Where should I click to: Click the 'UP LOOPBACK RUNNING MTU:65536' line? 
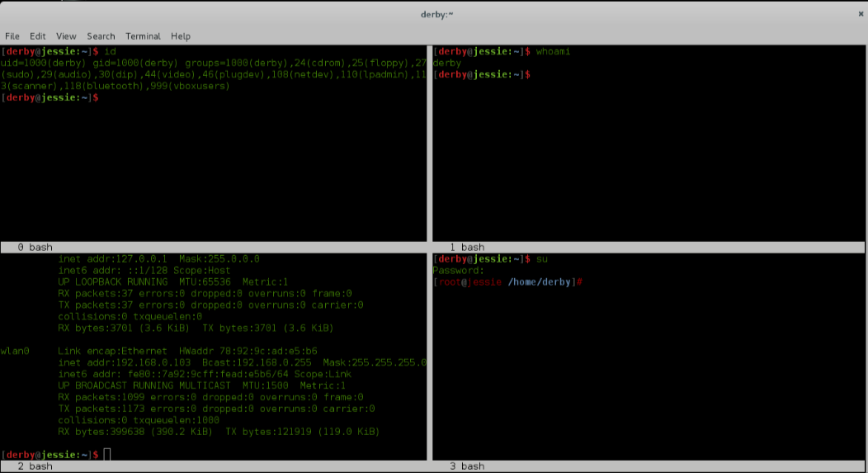point(172,282)
